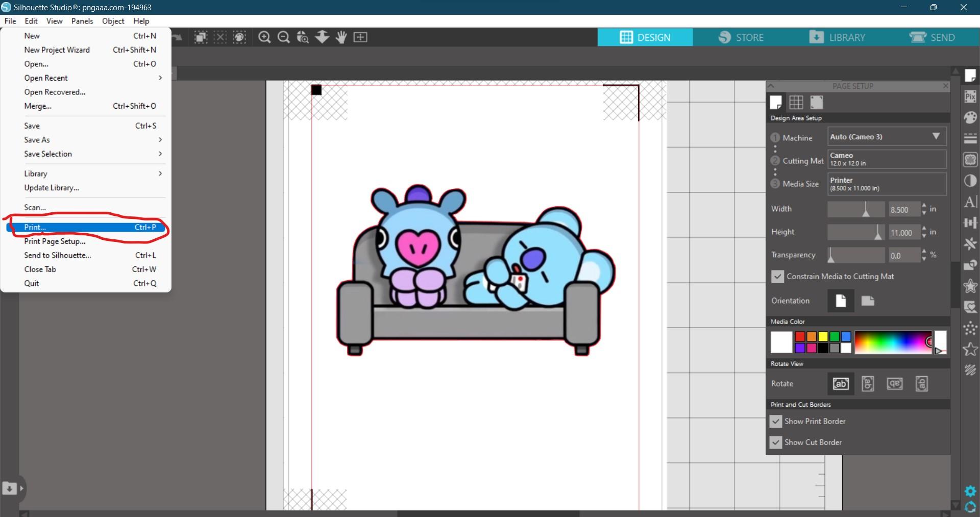Select the fourth rotate view option
The width and height of the screenshot is (980, 517).
pos(921,383)
